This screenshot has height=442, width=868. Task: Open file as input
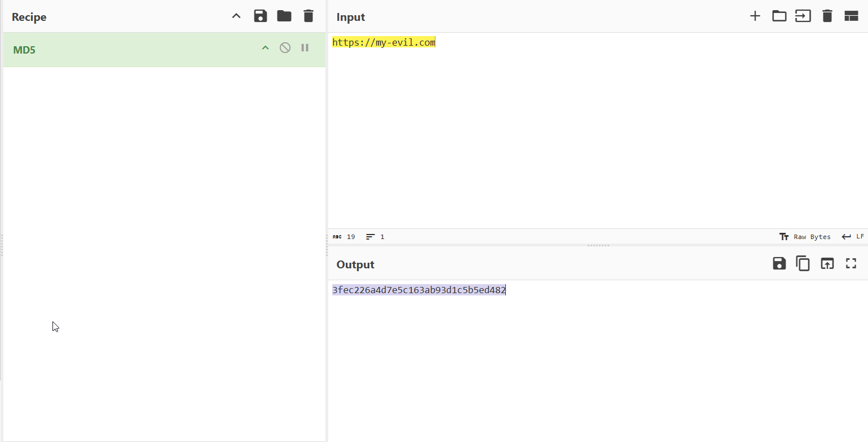tap(803, 16)
